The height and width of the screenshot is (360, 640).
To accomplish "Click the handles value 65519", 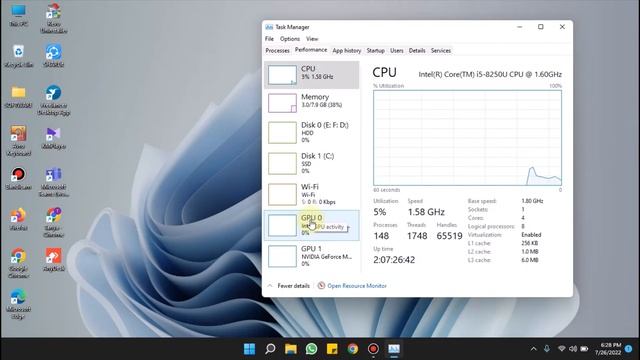I will coord(449,236).
